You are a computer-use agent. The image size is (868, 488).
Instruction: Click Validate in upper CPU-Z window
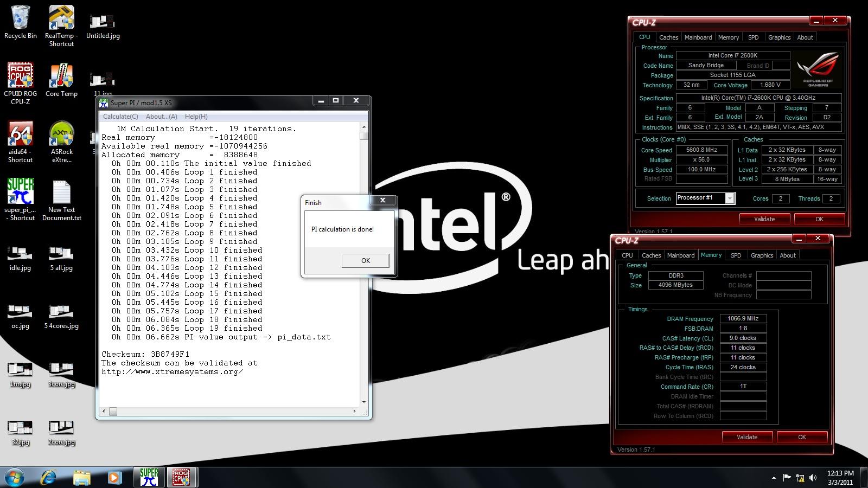pos(764,219)
